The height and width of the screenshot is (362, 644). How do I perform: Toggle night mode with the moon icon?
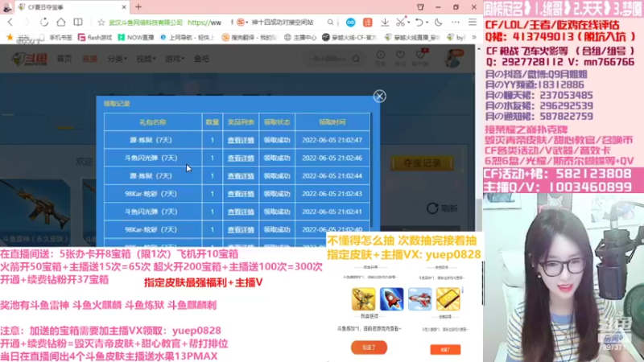point(438,23)
